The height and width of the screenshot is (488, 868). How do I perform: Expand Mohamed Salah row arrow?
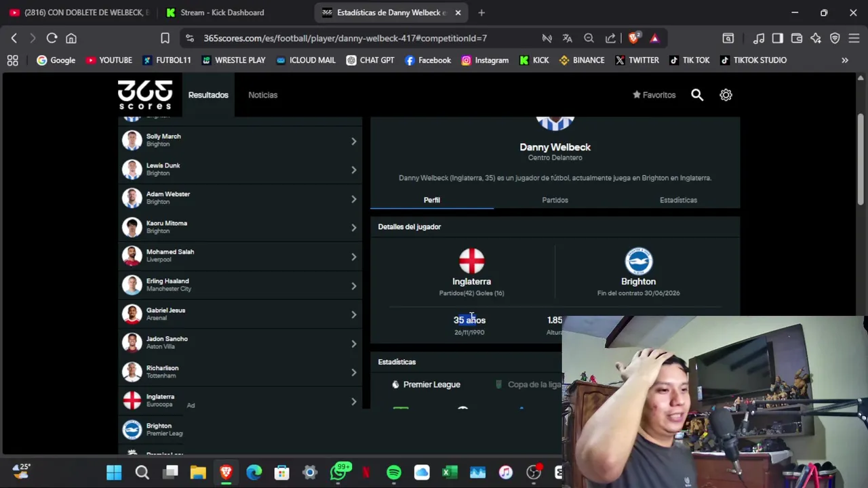pos(353,256)
